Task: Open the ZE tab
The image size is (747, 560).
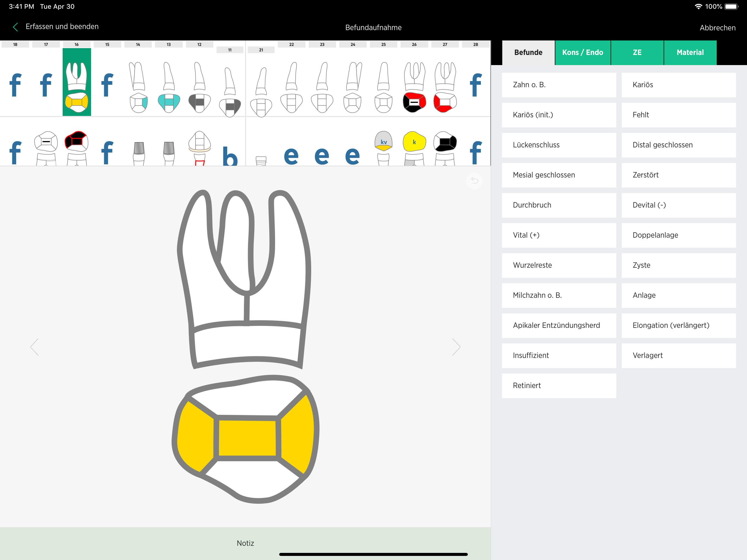Action: pyautogui.click(x=637, y=53)
